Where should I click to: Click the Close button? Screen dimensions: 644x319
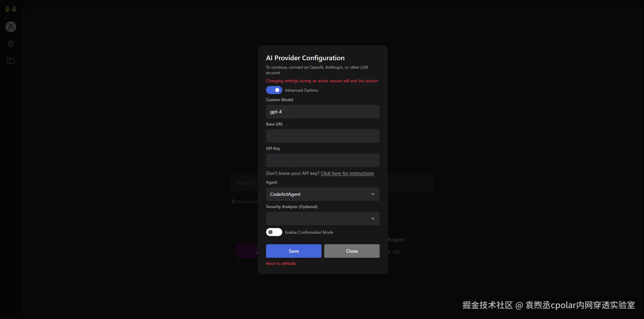(x=352, y=251)
